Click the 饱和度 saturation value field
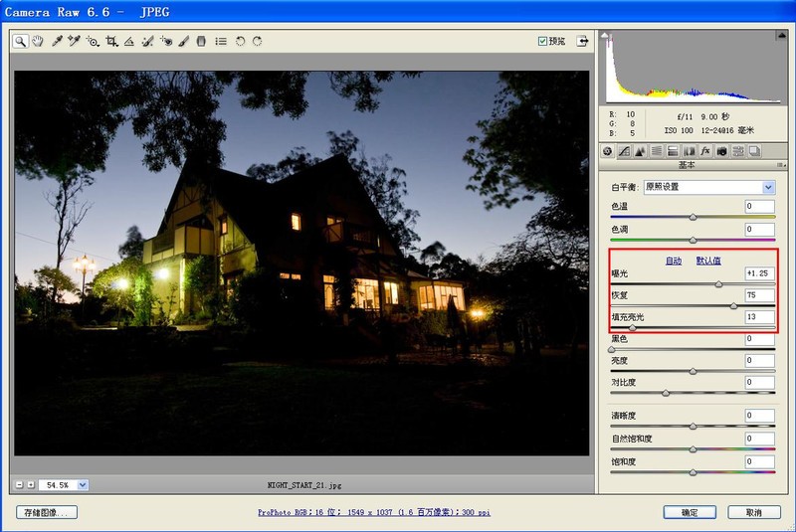The height and width of the screenshot is (532, 796). (x=759, y=462)
